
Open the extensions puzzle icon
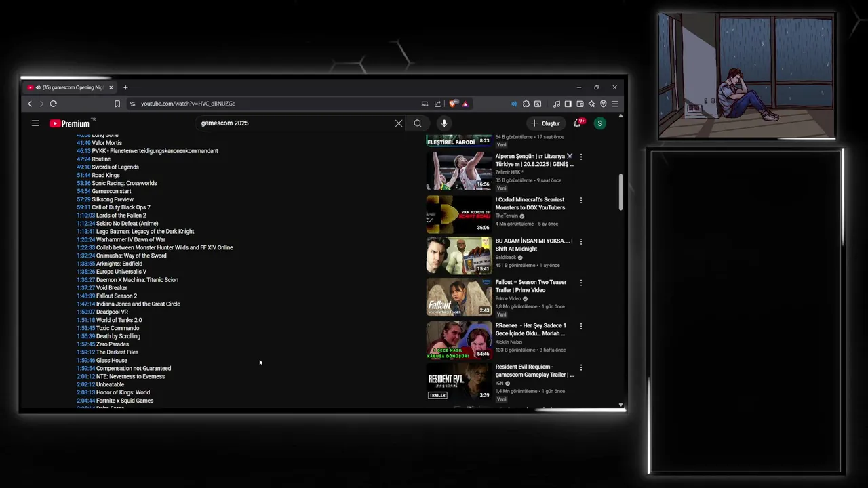pyautogui.click(x=526, y=104)
